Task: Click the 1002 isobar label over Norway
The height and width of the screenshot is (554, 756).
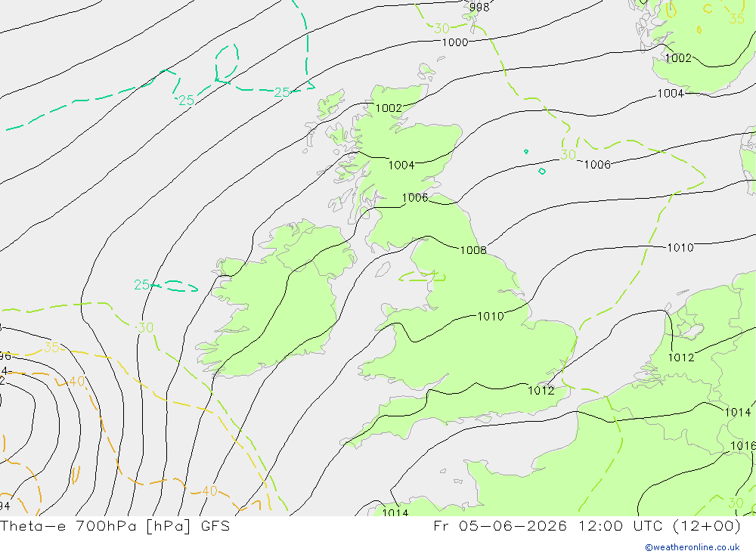Action: pos(678,58)
